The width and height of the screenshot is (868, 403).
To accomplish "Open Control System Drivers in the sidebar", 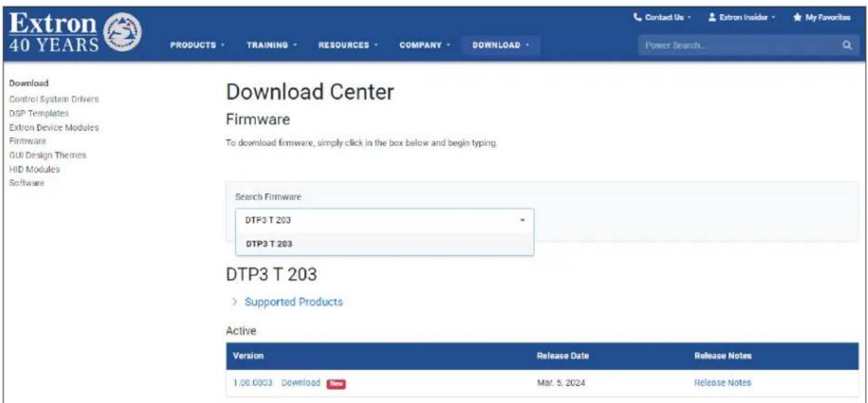I will pyautogui.click(x=54, y=99).
